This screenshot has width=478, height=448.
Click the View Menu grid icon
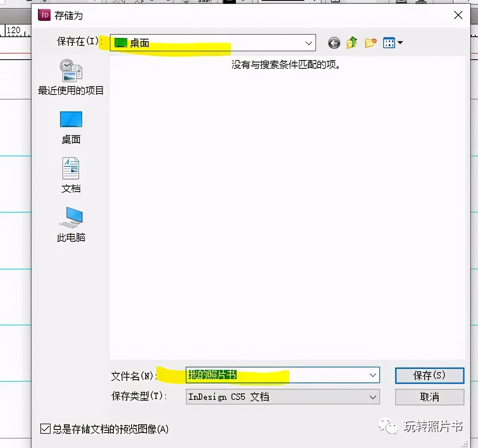coord(389,43)
